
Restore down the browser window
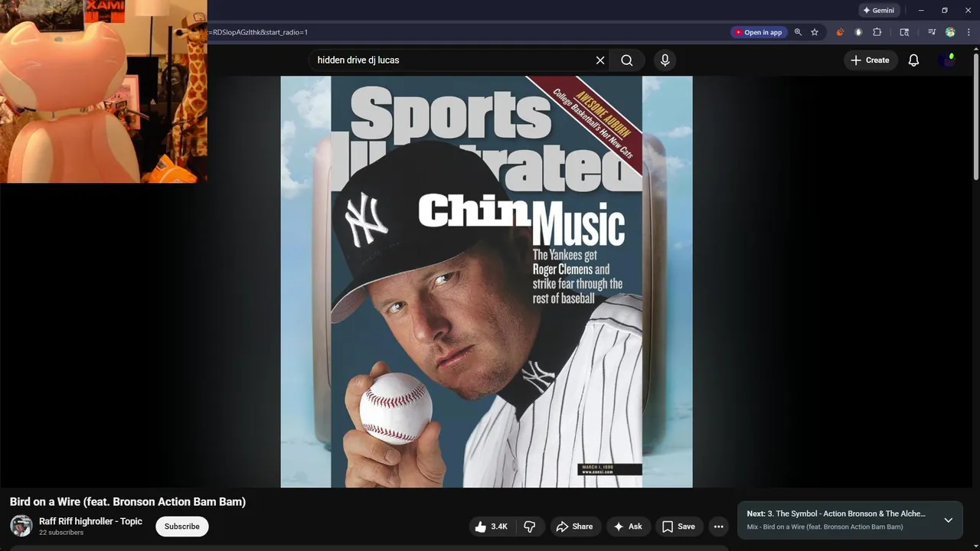(945, 11)
